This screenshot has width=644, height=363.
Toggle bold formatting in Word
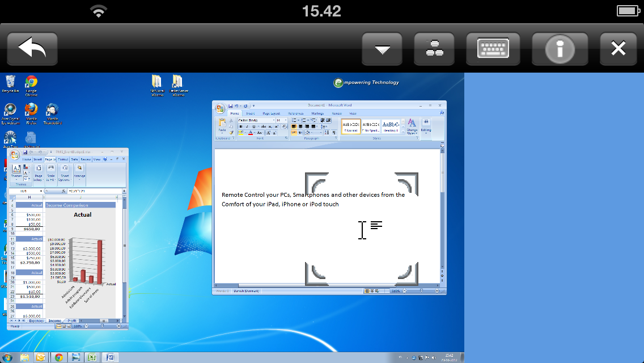240,126
